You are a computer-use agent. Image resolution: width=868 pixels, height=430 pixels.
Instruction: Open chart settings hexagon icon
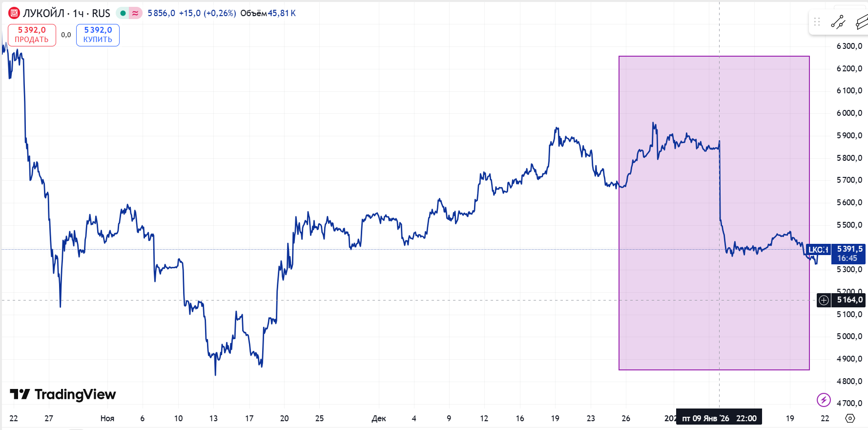pyautogui.click(x=850, y=418)
